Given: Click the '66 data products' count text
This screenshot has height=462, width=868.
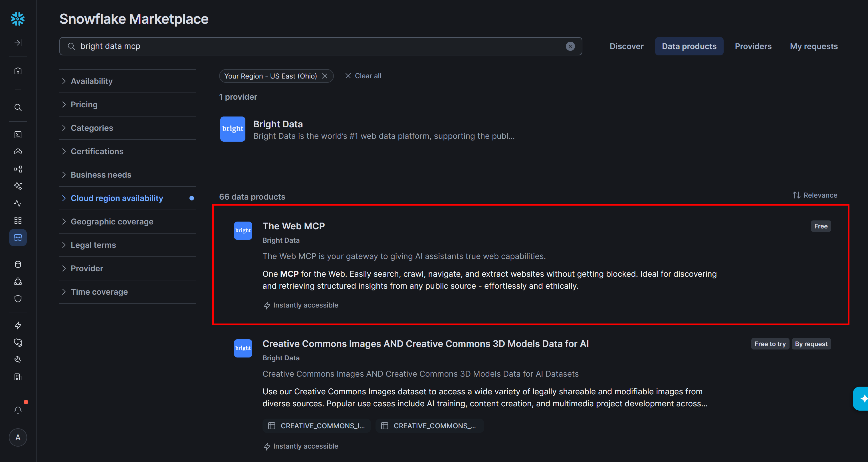Looking at the screenshot, I should (x=252, y=197).
